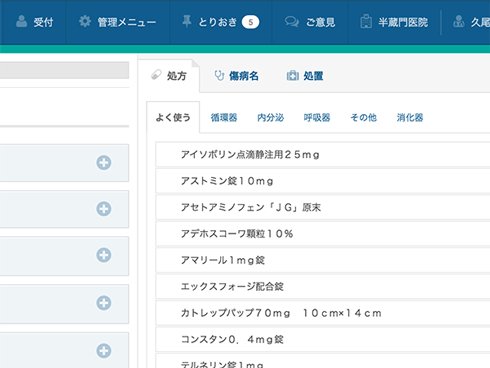Choose アセトアミノフェン「JG」原末
This screenshot has width=490, height=368.
tap(323, 207)
